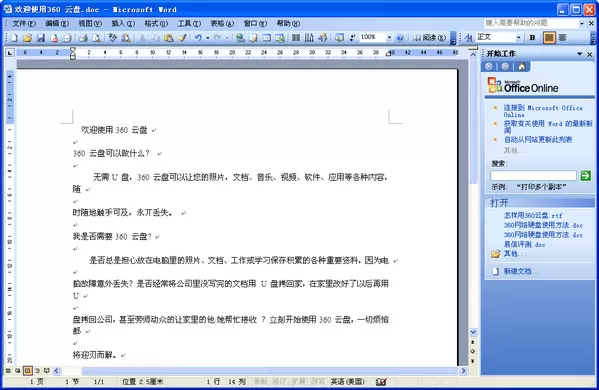599x390 pixels.
Task: Click the Research books icon
Action: (x=126, y=38)
